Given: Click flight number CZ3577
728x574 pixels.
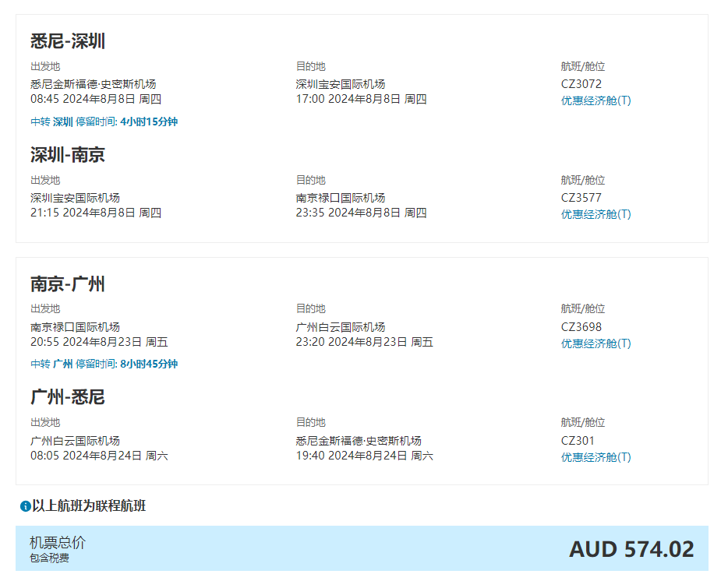Looking at the screenshot, I should click(581, 198).
